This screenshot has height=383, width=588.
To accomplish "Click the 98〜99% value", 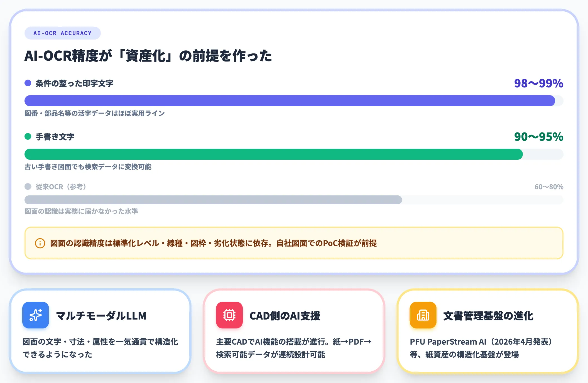I will 539,83.
